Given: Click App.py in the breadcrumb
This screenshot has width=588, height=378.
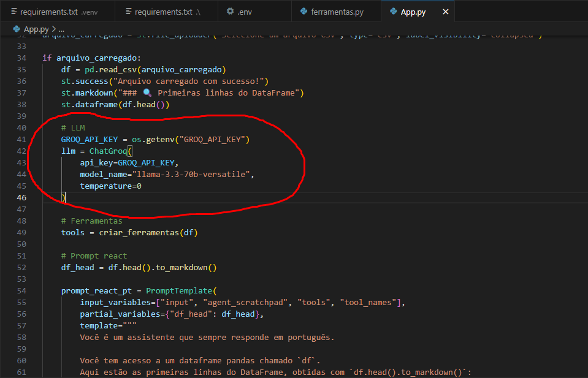Looking at the screenshot, I should 36,29.
